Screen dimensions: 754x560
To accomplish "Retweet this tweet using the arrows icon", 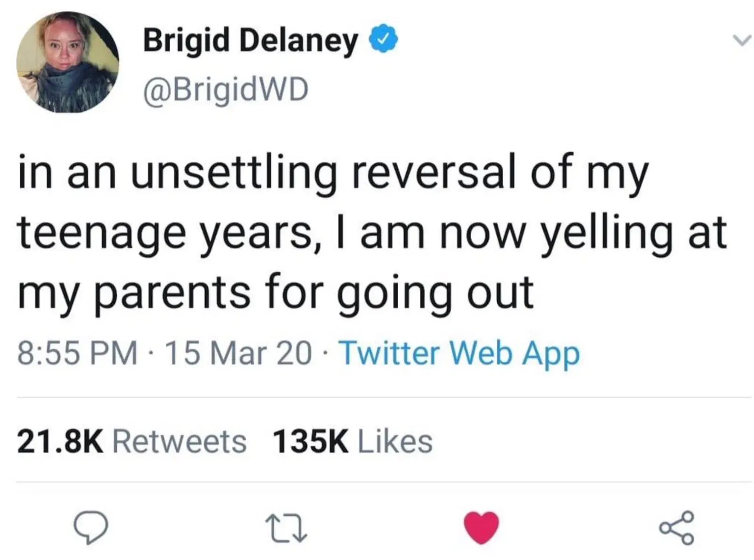I will point(286,528).
